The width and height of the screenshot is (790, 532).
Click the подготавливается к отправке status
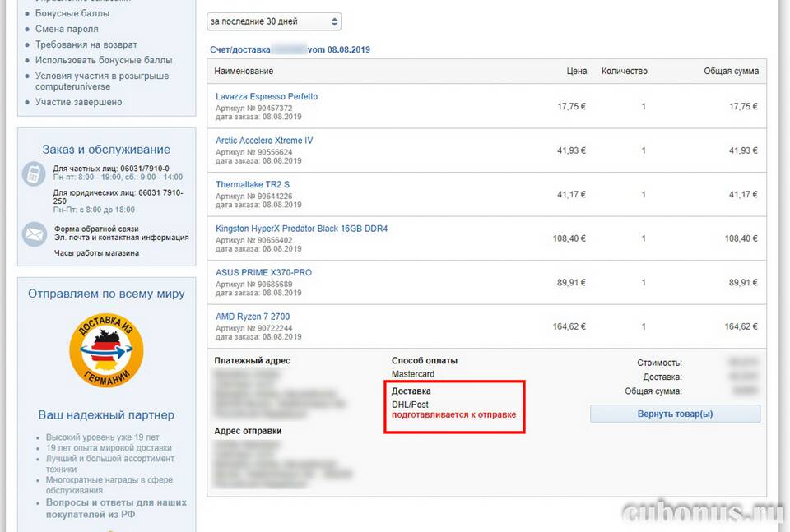[x=454, y=414]
